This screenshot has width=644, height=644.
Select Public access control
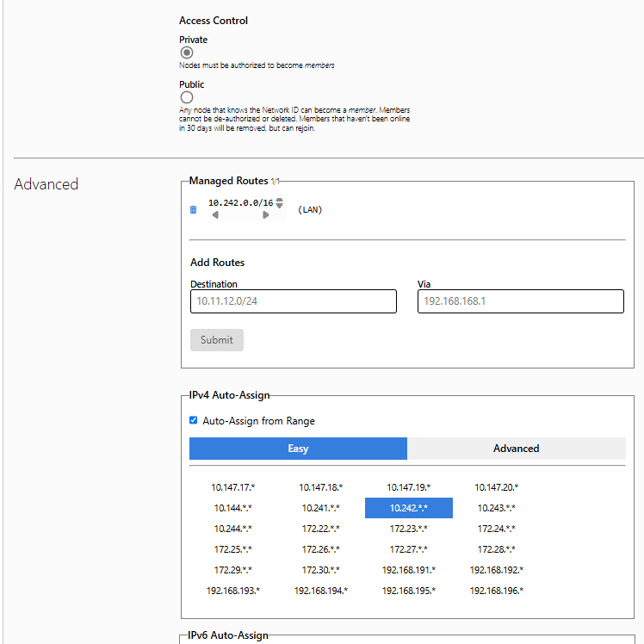point(187,97)
